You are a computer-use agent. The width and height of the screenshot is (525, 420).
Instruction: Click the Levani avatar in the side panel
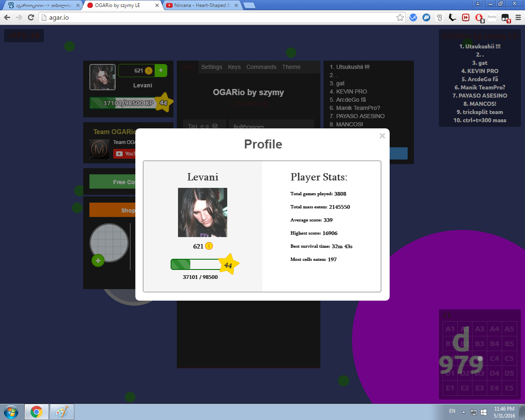[x=103, y=77]
